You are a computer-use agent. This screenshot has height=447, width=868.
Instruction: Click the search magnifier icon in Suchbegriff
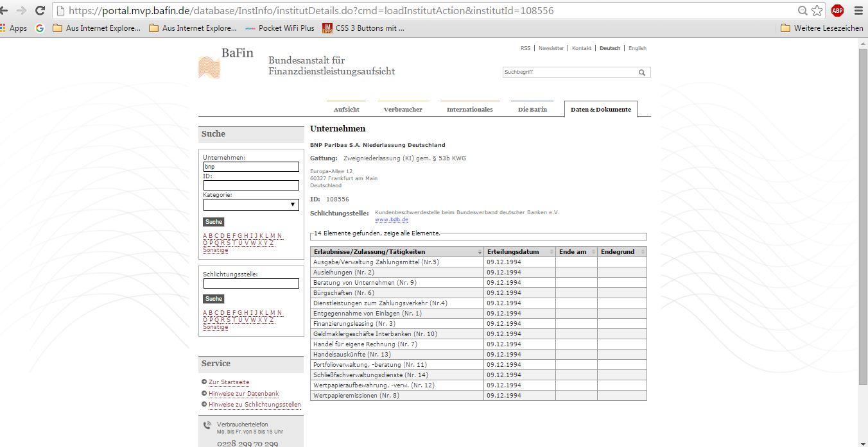[x=642, y=72]
